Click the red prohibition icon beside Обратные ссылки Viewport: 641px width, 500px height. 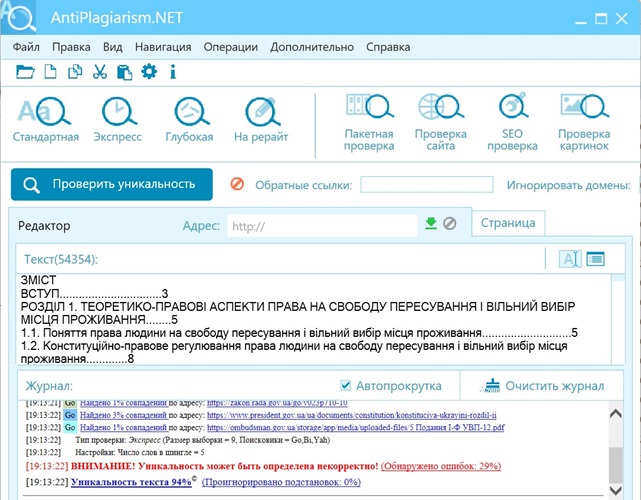(237, 184)
